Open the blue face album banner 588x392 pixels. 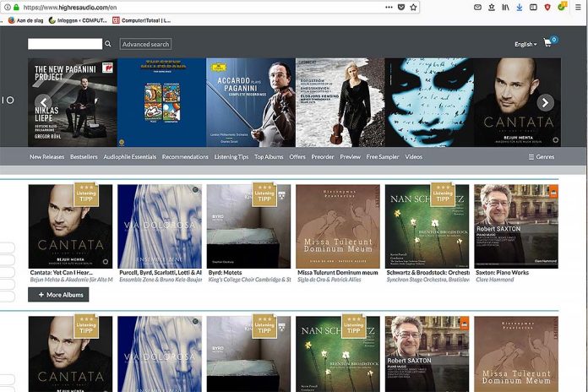point(429,102)
